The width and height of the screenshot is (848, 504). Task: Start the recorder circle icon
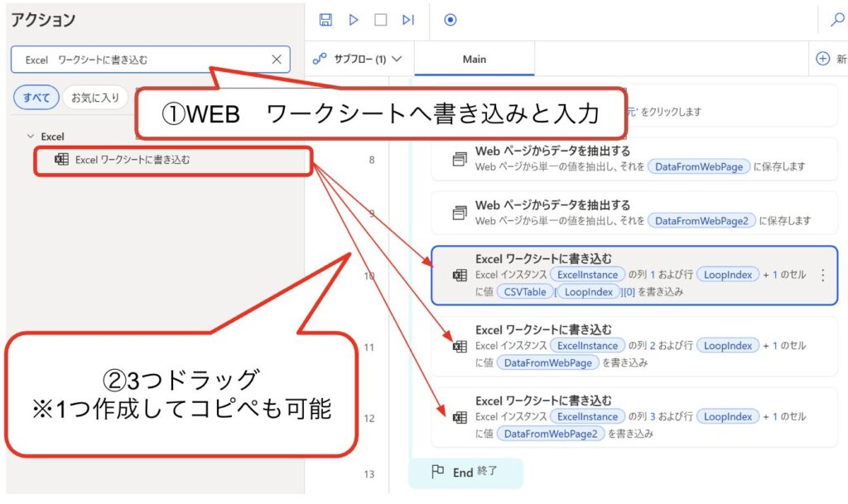tap(450, 20)
